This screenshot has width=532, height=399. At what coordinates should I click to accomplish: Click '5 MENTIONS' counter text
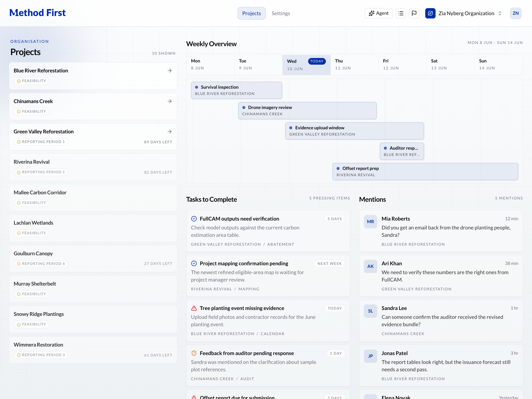click(x=509, y=198)
